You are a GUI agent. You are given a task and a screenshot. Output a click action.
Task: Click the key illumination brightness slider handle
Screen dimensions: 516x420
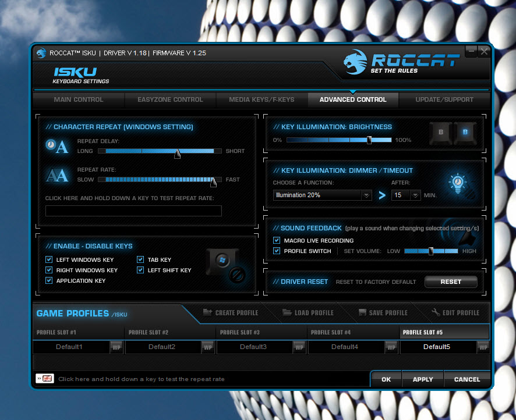click(x=369, y=140)
